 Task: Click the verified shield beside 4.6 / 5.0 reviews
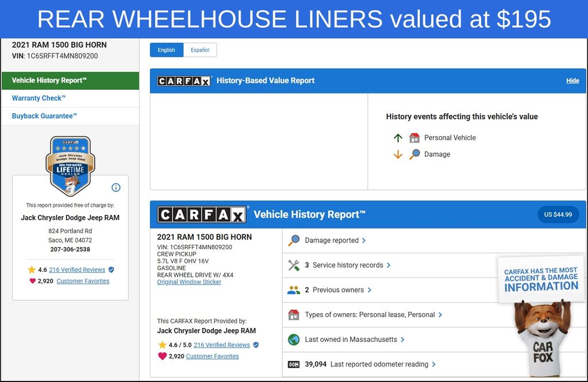256,345
